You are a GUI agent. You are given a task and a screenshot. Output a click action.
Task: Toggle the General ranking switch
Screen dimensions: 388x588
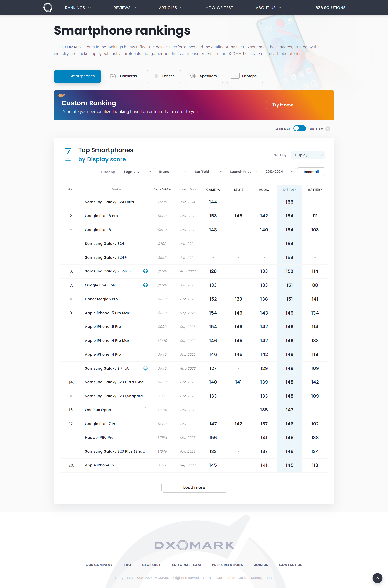point(299,129)
